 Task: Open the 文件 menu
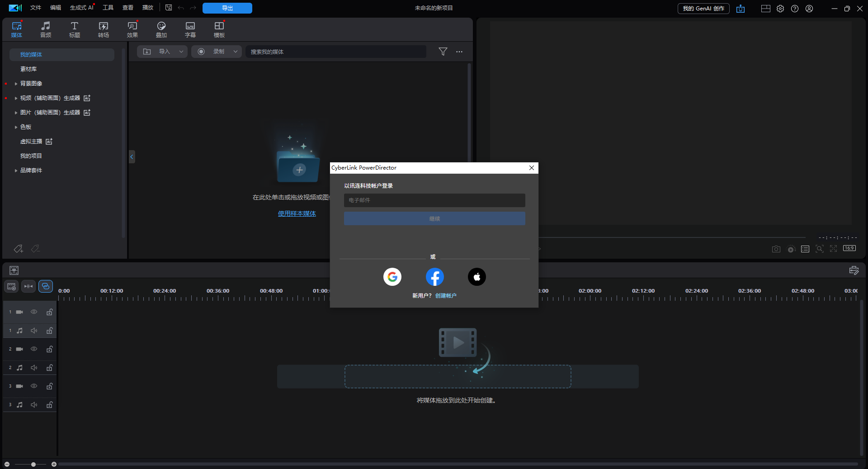tap(36, 8)
